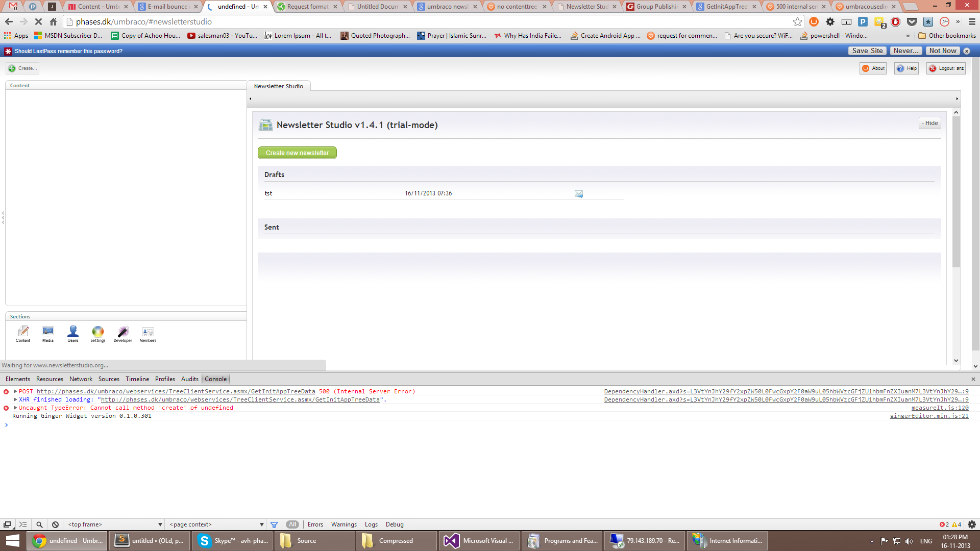
Task: Click the devtools search magnifier icon
Action: click(x=39, y=524)
